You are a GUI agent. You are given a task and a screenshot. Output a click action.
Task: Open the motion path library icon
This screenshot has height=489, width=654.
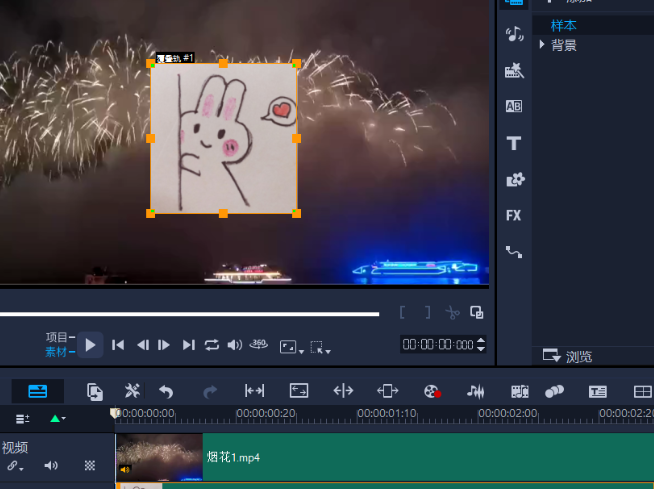514,252
